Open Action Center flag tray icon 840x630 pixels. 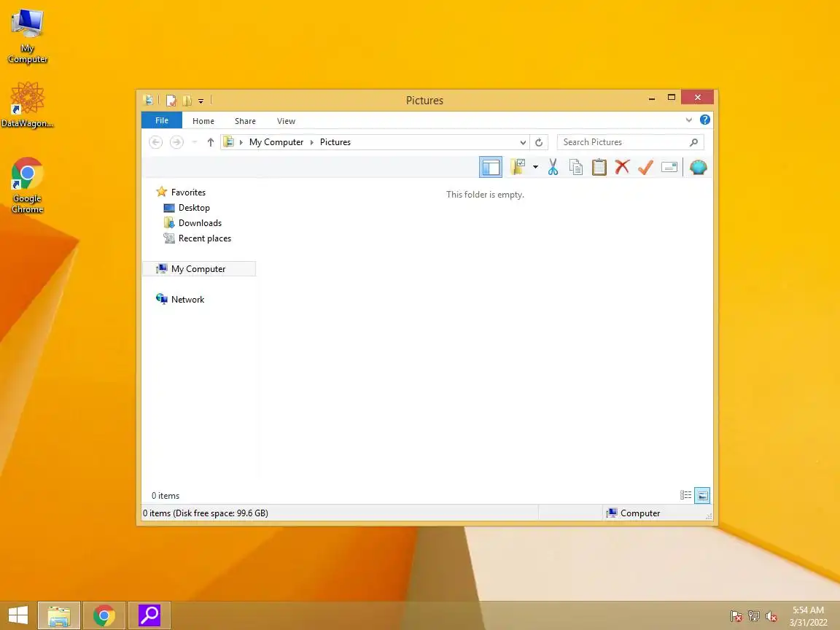click(736, 617)
